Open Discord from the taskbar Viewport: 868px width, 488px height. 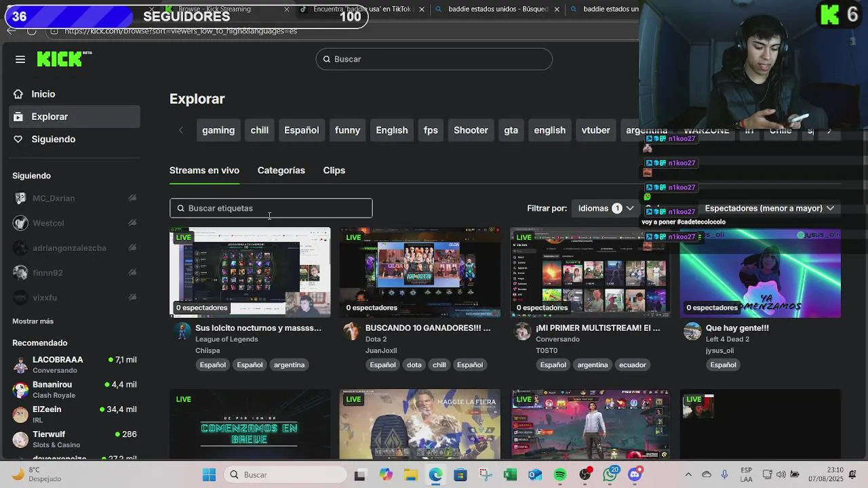click(635, 475)
